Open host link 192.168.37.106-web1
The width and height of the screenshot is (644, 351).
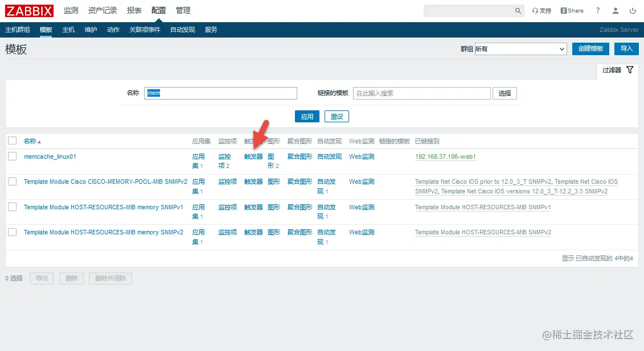pos(445,156)
